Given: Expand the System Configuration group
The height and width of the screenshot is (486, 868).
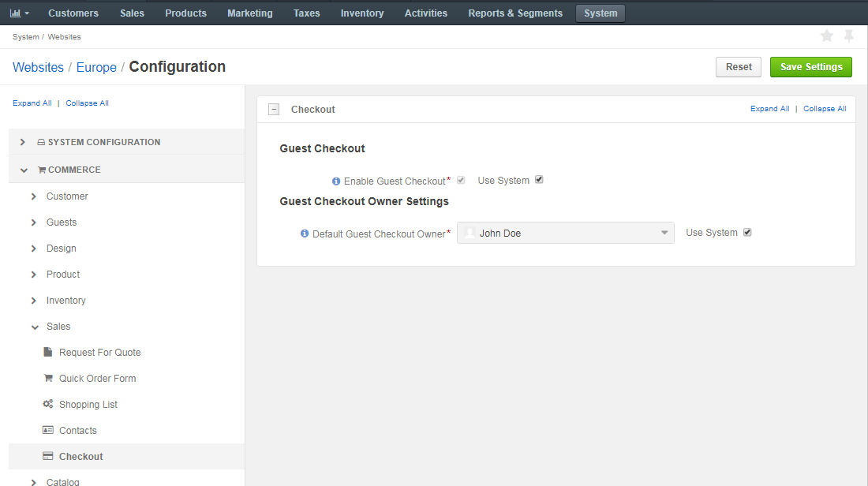Looking at the screenshot, I should 23,142.
